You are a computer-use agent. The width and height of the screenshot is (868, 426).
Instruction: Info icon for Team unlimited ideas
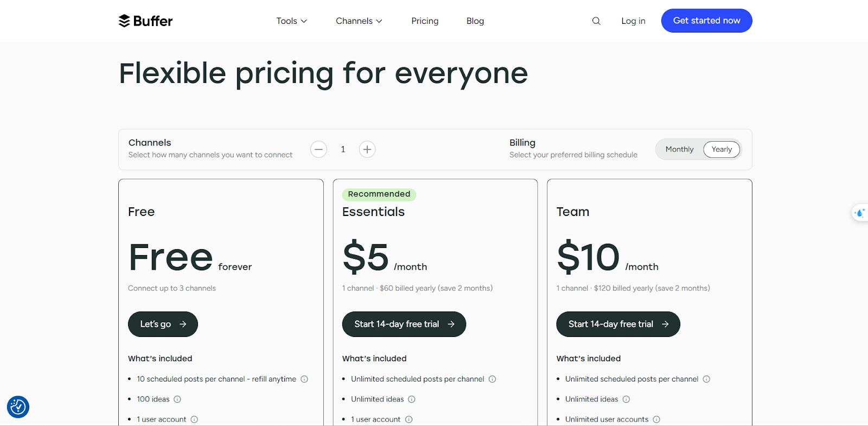pos(626,399)
